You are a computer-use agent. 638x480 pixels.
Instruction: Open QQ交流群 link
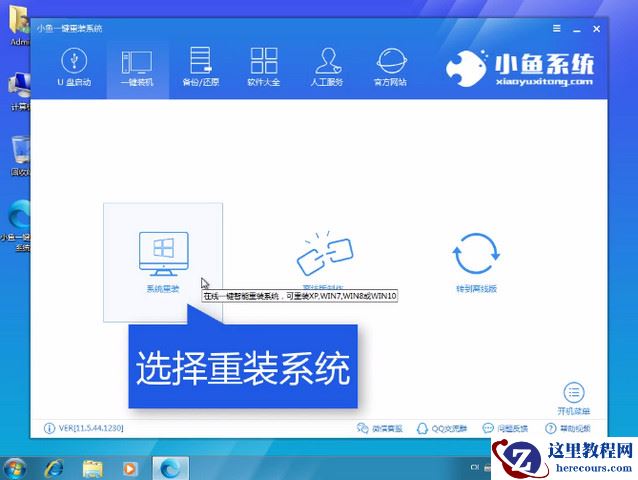coord(442,428)
